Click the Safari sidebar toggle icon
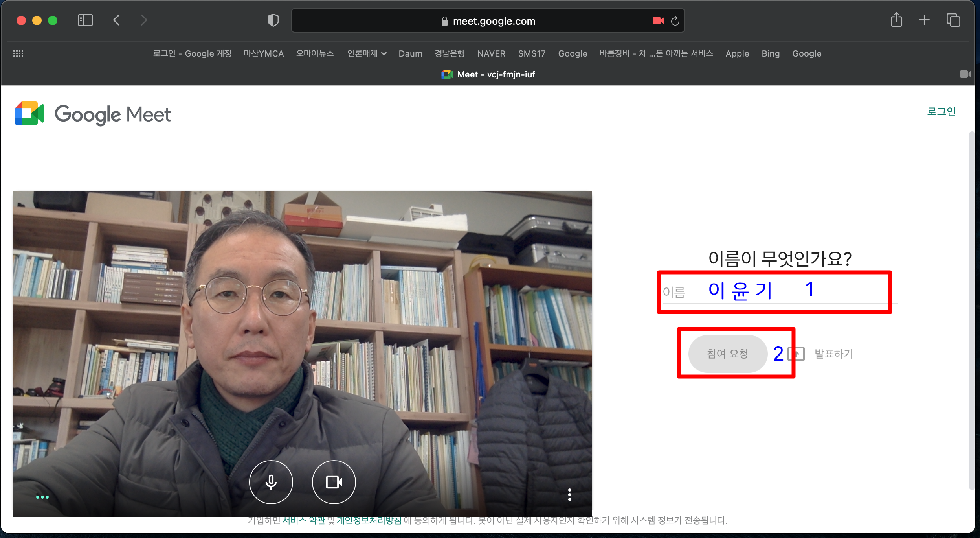This screenshot has width=980, height=538. point(85,20)
